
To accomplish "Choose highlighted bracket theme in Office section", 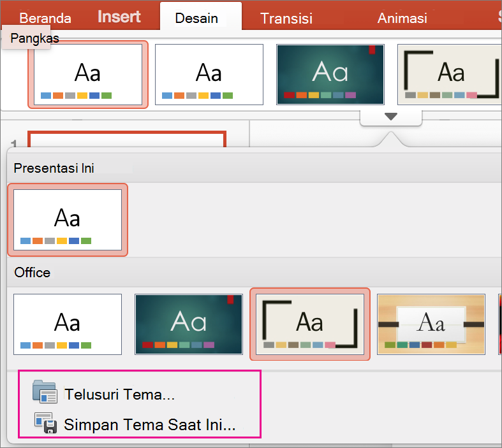I will click(x=310, y=324).
